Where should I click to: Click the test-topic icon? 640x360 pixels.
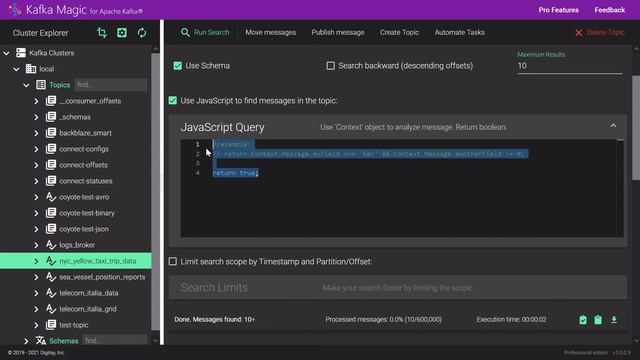click(x=51, y=325)
